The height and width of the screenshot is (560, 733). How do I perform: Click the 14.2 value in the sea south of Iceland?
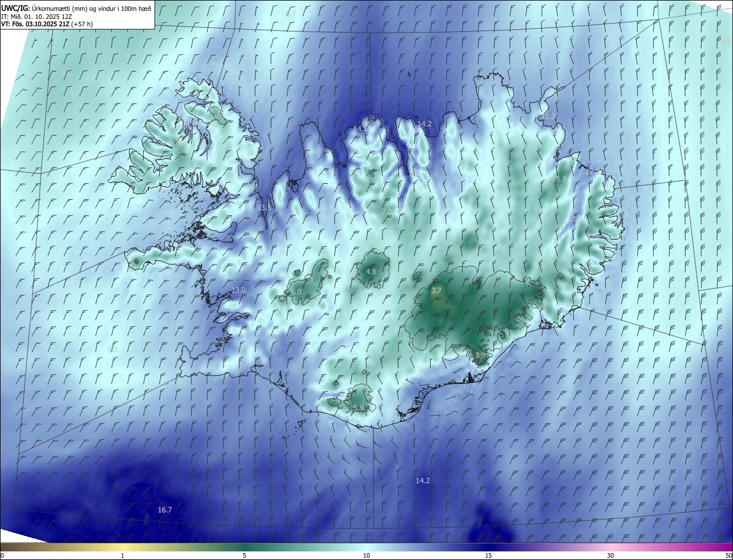tap(423, 481)
